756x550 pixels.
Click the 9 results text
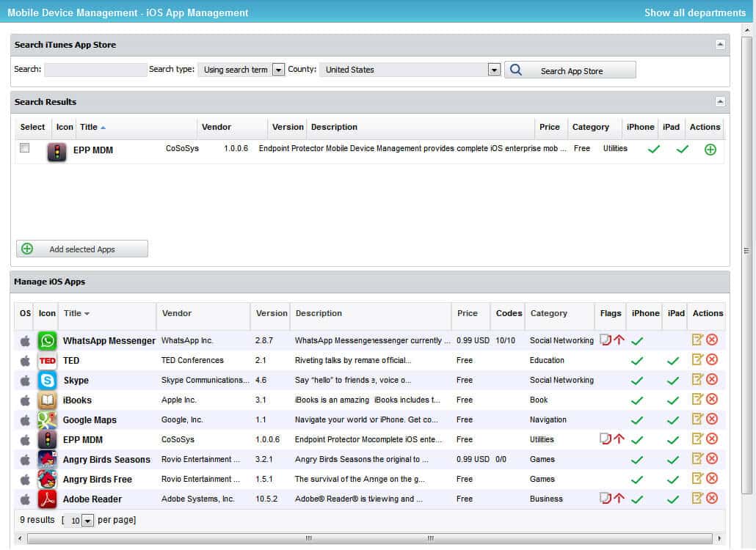pos(37,520)
